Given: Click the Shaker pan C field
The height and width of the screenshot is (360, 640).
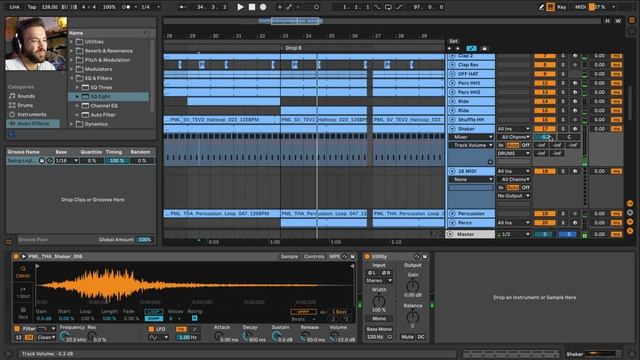Looking at the screenshot, I should point(569,137).
